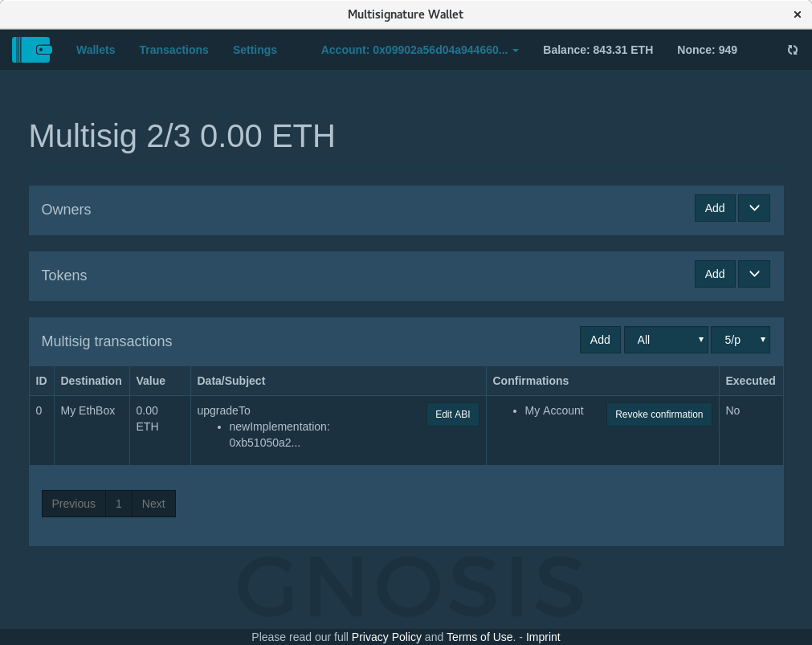
Task: Expand the Tokens panel with its chevron
Action: [754, 274]
